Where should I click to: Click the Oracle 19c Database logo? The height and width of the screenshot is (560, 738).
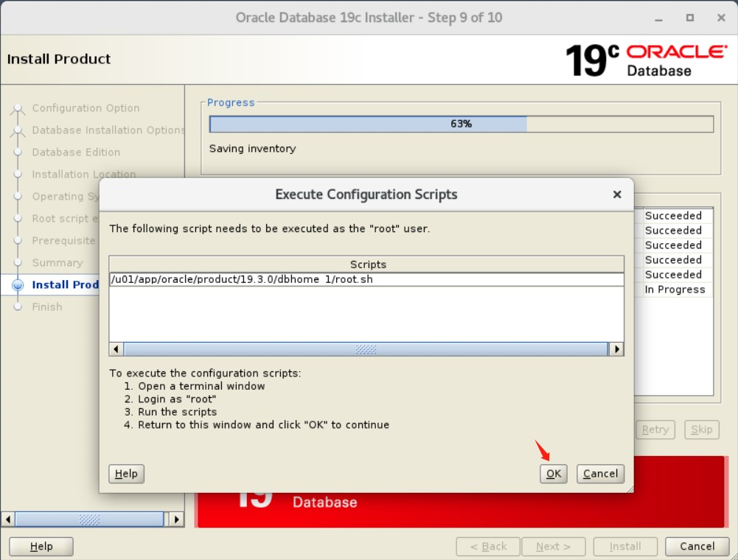pyautogui.click(x=647, y=60)
